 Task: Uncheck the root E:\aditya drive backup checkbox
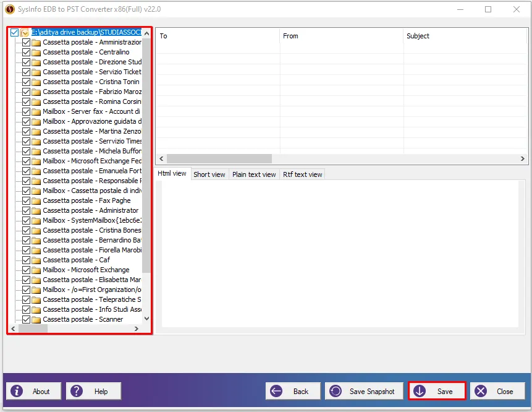14,32
